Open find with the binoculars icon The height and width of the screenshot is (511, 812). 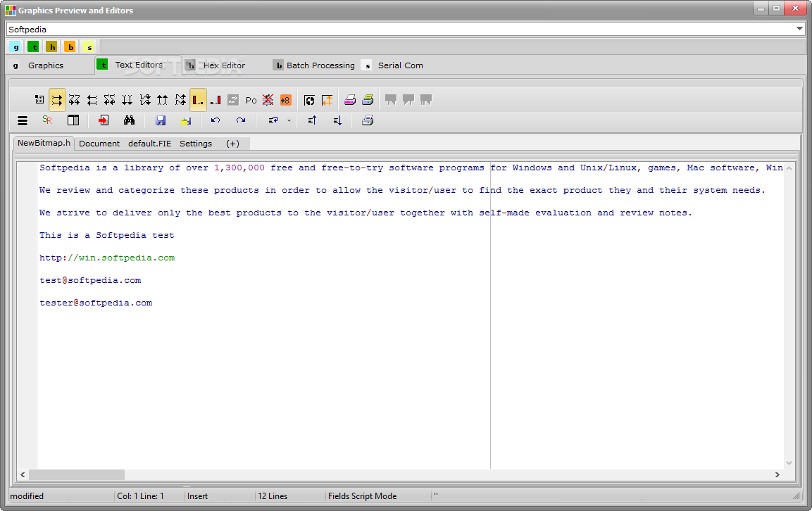pos(129,120)
